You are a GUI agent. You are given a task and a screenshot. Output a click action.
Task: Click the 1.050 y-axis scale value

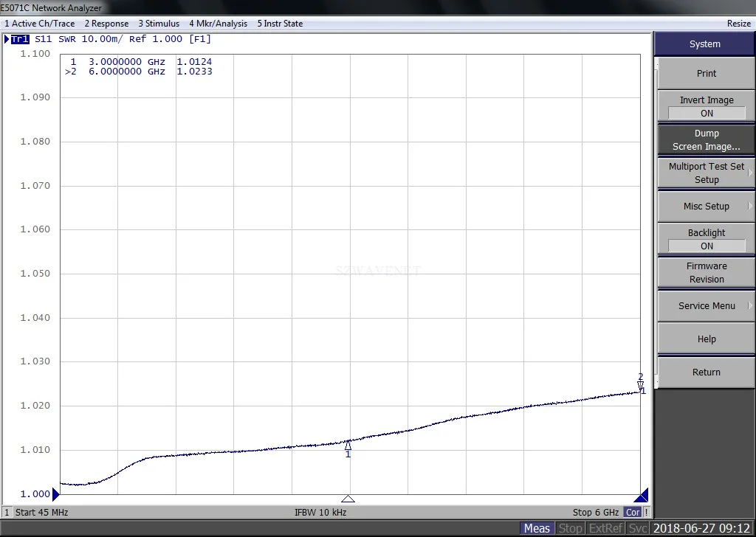click(x=35, y=274)
